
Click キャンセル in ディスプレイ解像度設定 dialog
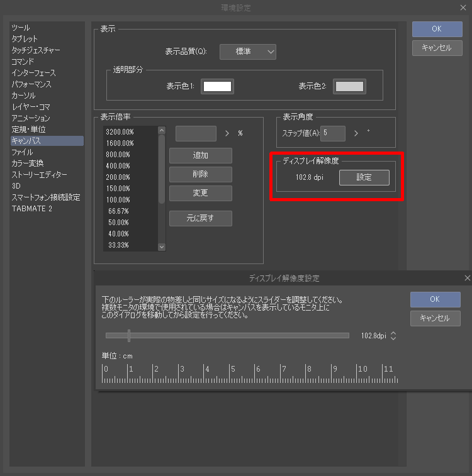pyautogui.click(x=435, y=318)
